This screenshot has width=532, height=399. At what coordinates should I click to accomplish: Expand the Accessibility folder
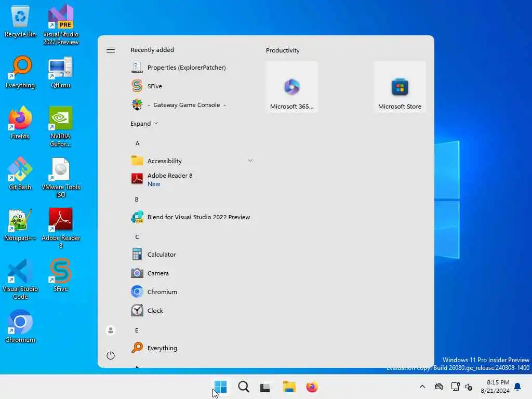(x=192, y=161)
